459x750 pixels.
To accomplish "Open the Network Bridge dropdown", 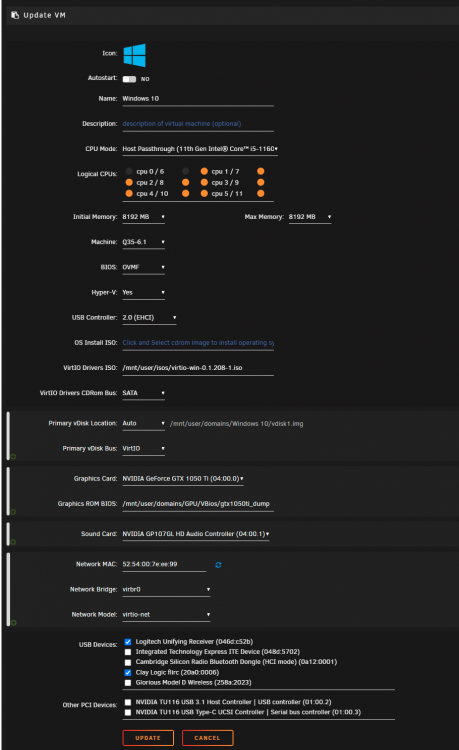I will pos(166,590).
